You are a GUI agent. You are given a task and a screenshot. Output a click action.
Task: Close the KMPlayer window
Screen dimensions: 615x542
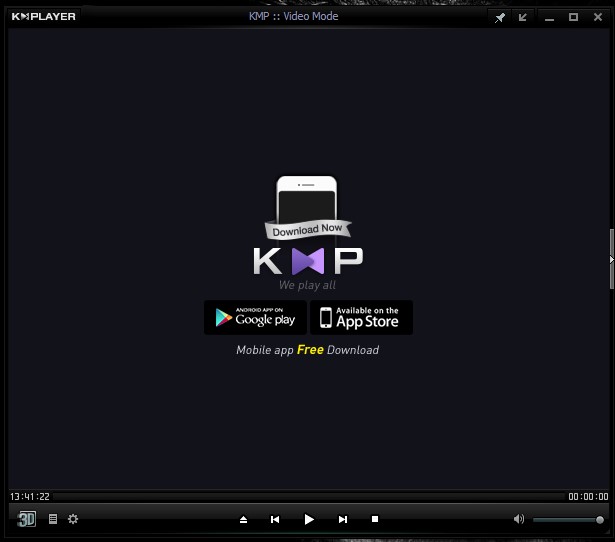(597, 17)
